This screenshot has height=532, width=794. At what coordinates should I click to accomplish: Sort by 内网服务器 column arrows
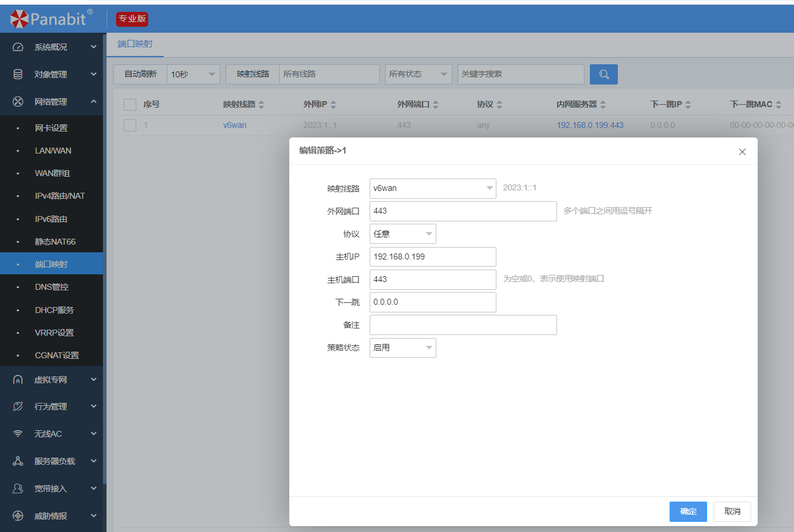(603, 105)
